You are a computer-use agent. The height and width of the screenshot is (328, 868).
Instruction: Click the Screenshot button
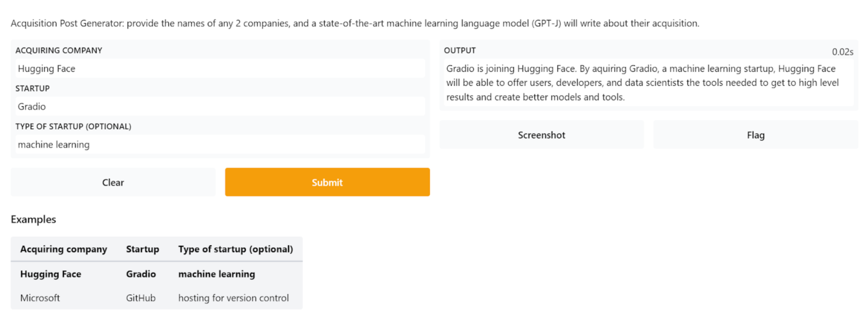tap(541, 135)
